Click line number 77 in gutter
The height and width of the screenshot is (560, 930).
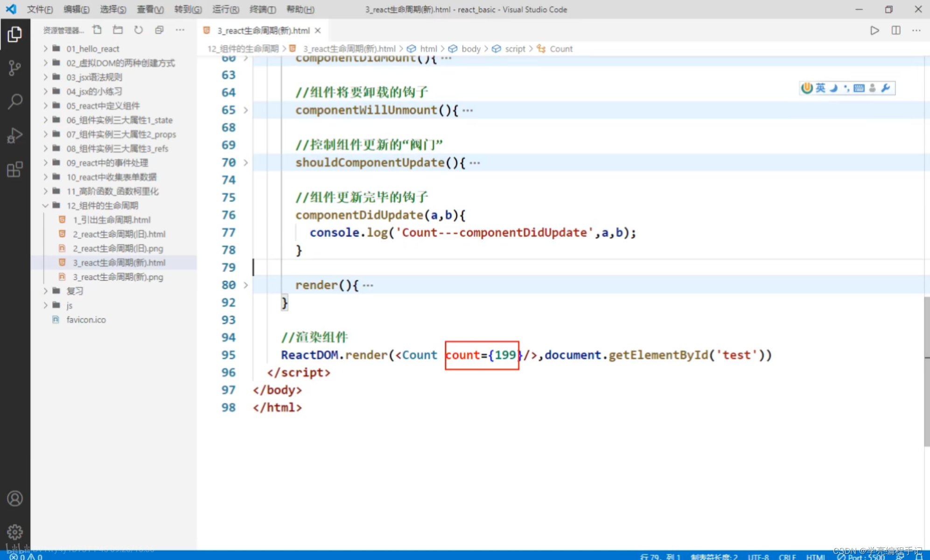coord(229,232)
